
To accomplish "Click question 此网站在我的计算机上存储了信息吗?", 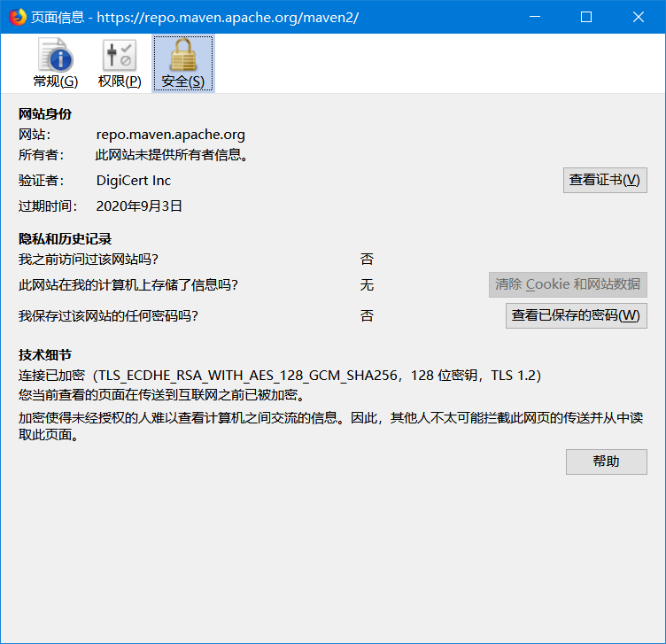I will (x=128, y=284).
